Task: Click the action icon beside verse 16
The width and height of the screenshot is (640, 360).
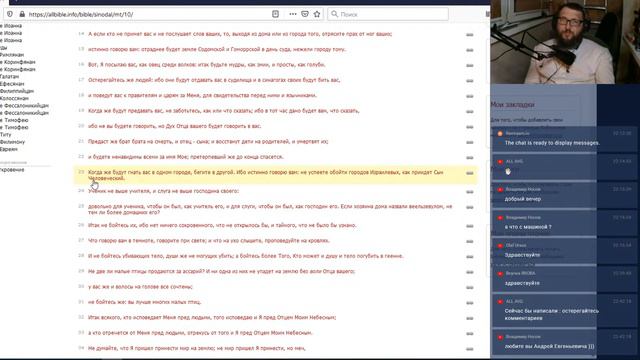Action: tap(470, 65)
